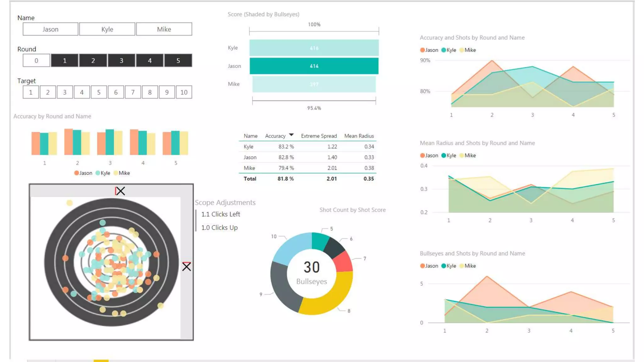Click Mike legend dot in Bullseyes chart
644x362 pixels.
tap(462, 266)
